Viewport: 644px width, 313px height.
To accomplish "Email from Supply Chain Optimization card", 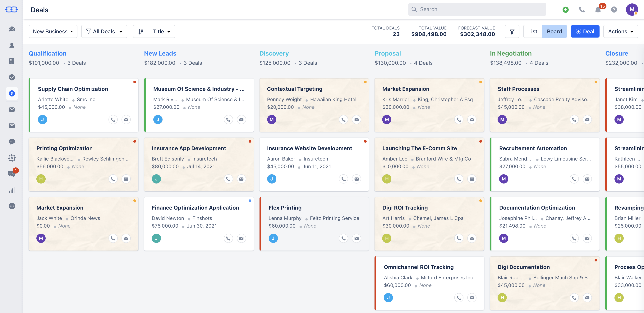I will click(x=126, y=120).
